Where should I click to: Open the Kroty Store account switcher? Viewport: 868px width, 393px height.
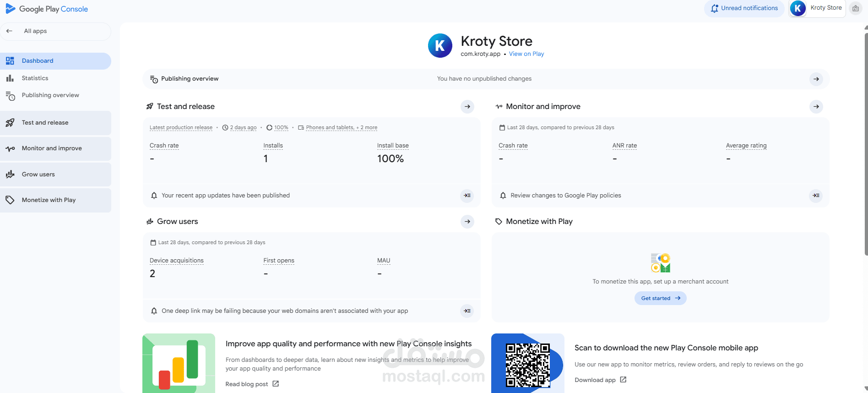[x=817, y=8]
